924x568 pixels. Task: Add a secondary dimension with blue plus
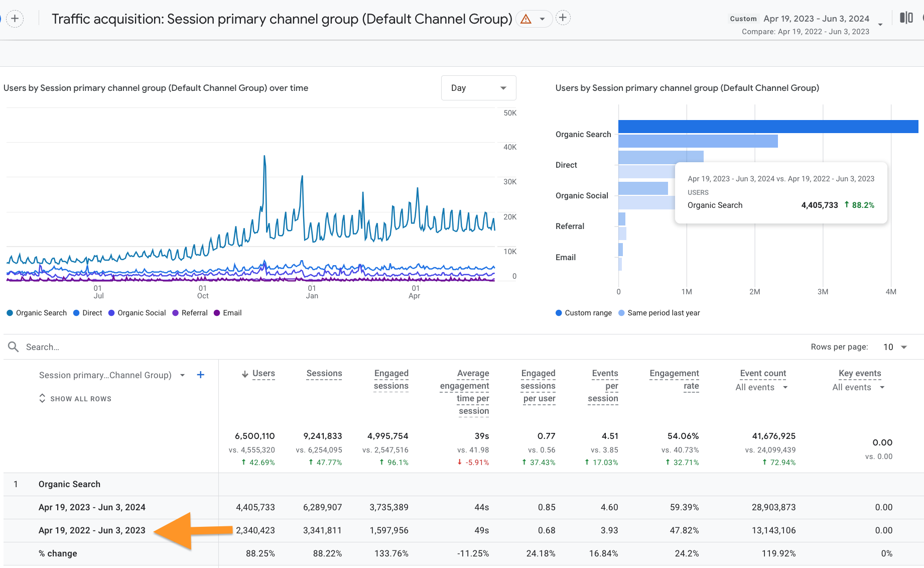(200, 375)
